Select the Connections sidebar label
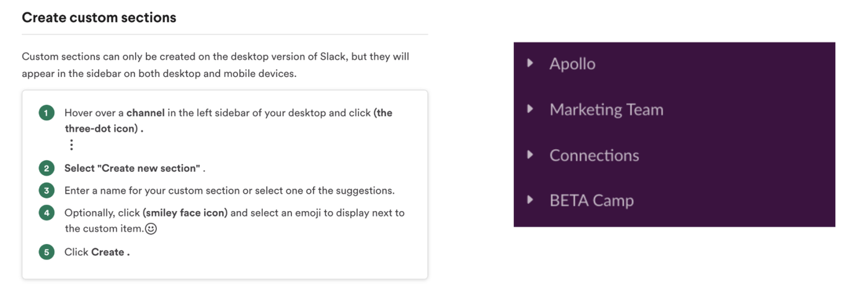868x288 pixels. point(594,155)
